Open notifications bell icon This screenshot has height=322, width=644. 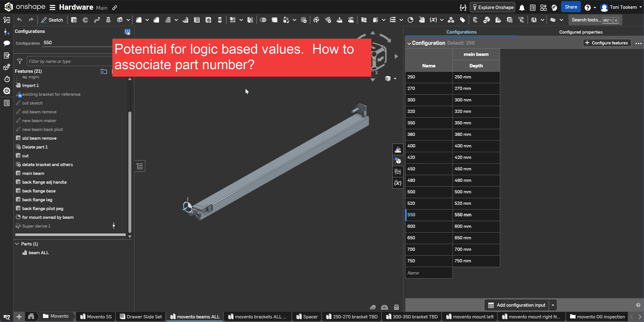point(522,7)
